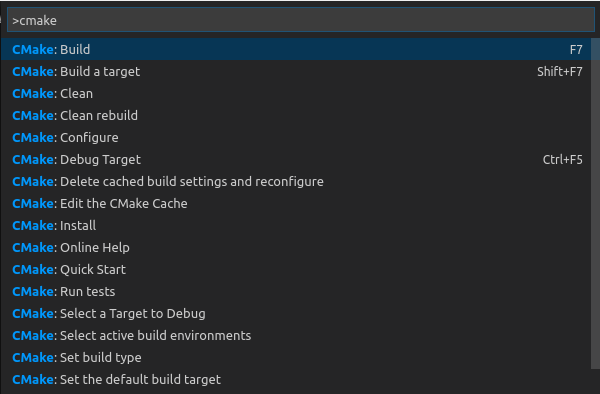Choose Delete cached build settings and reconfigure
This screenshot has height=394, width=600.
tap(296, 181)
